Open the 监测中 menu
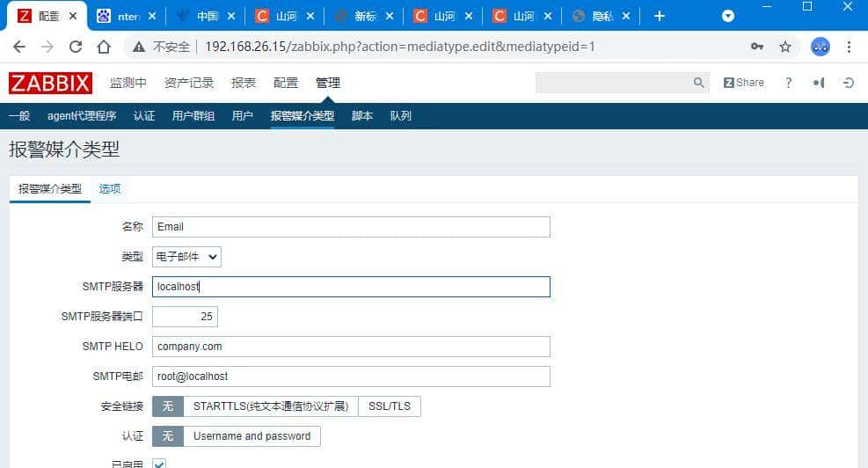 point(128,83)
